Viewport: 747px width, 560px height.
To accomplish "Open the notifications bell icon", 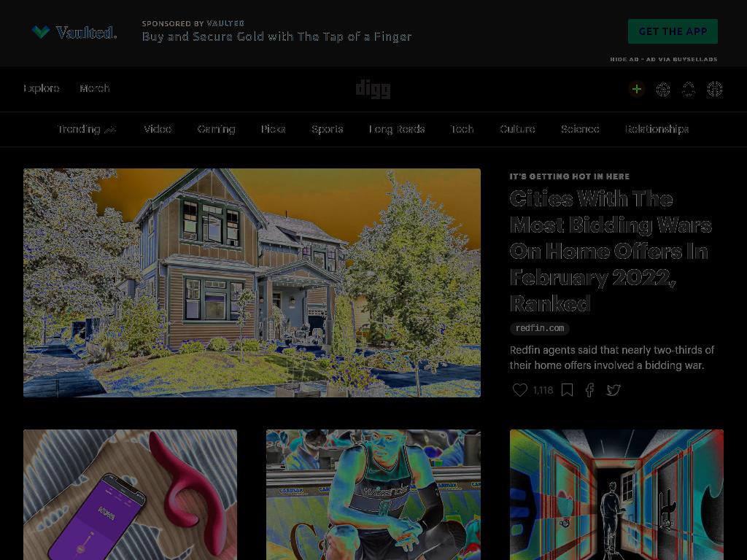I will click(x=689, y=89).
